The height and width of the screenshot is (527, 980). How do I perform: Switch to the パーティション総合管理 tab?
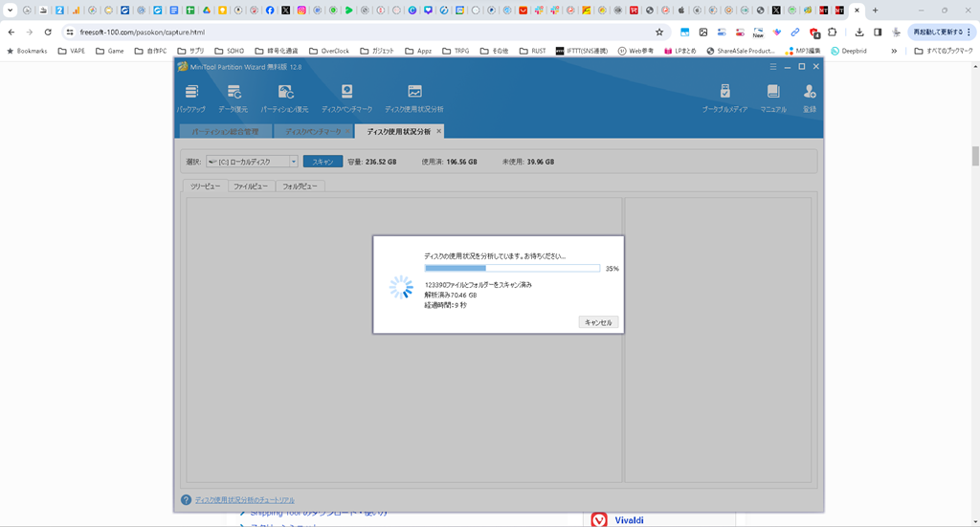pos(225,132)
